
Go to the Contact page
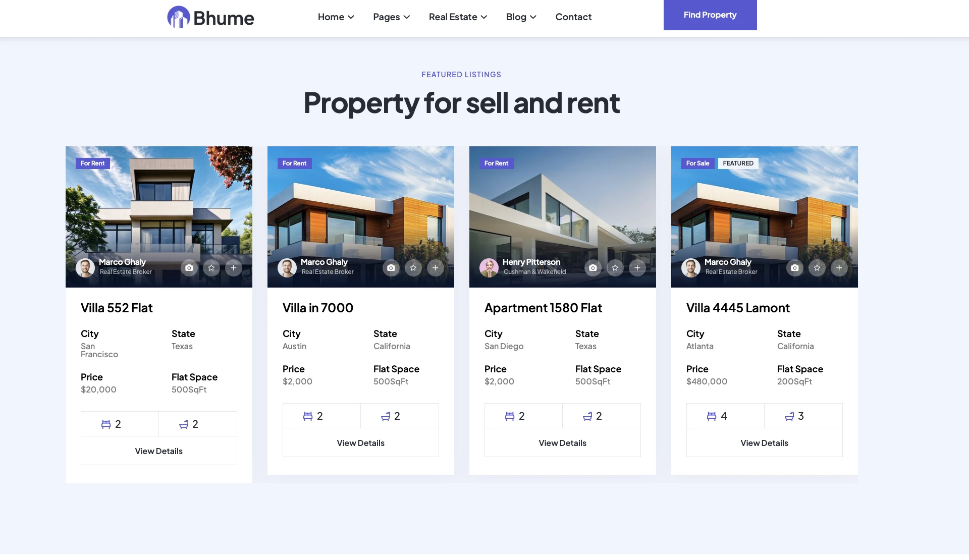pos(573,17)
